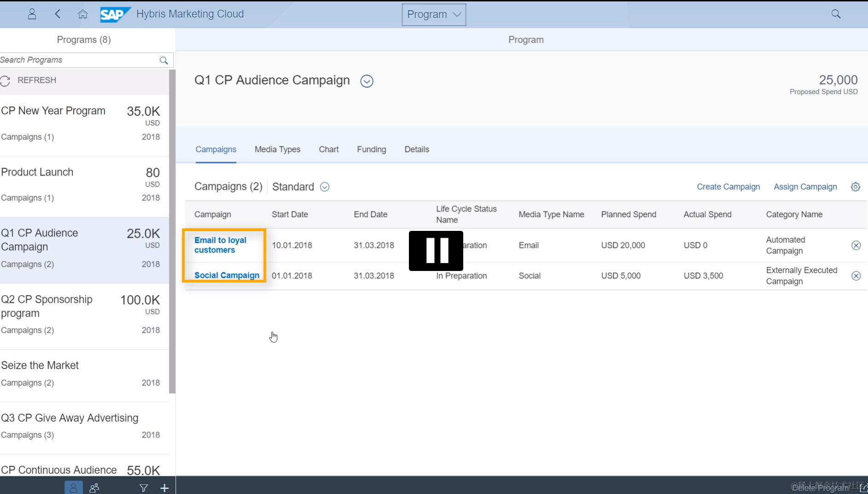Click the Assign Campaign link
Screen dimensions: 868x494
tap(805, 187)
